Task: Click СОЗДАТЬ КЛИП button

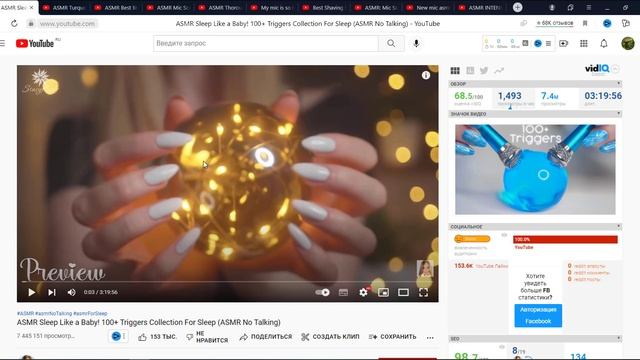Action: point(330,337)
